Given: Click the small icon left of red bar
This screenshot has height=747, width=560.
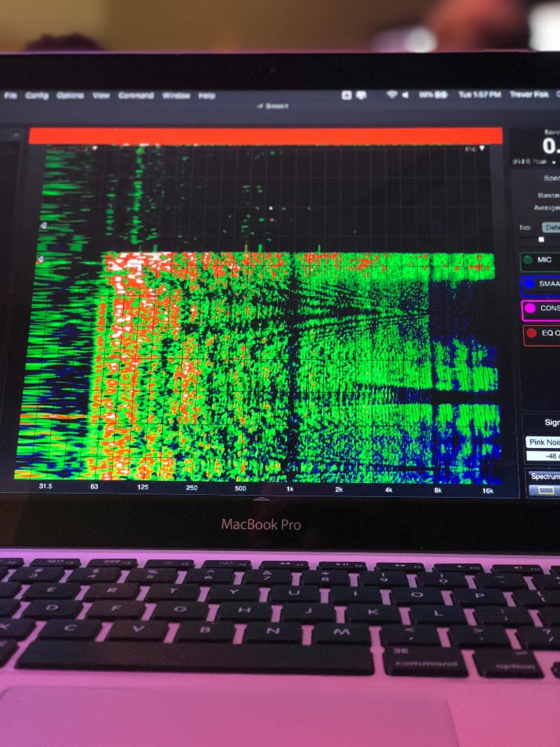Looking at the screenshot, I should click(x=16, y=136).
